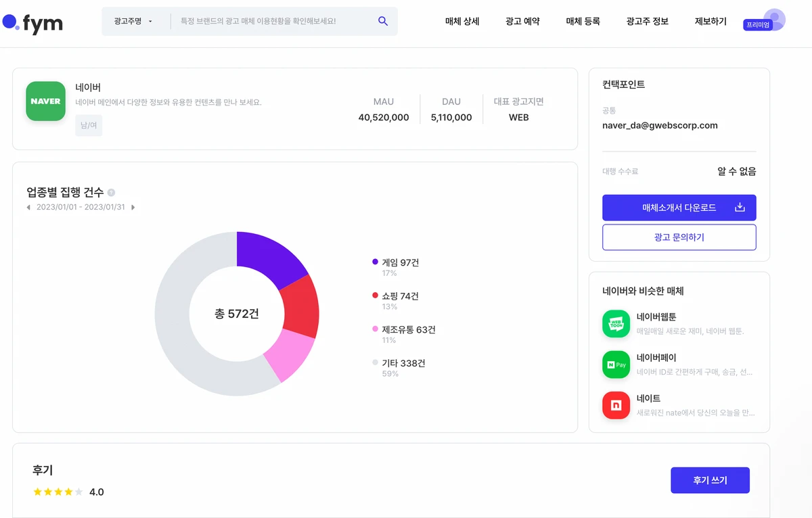Click the 제조유통 63건 legend entry
This screenshot has height=518, width=812.
pyautogui.click(x=404, y=329)
